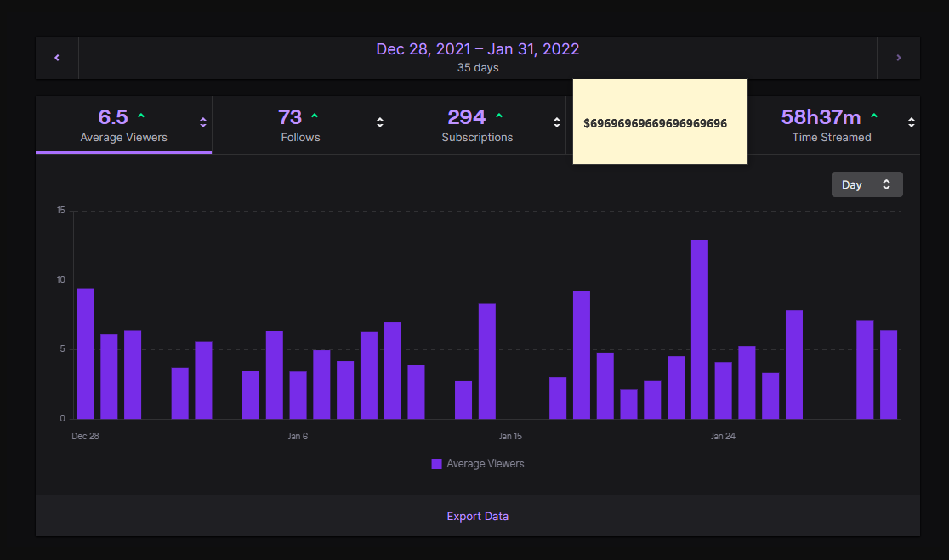This screenshot has width=949, height=560.
Task: Click the 35 days text
Action: tap(478, 68)
